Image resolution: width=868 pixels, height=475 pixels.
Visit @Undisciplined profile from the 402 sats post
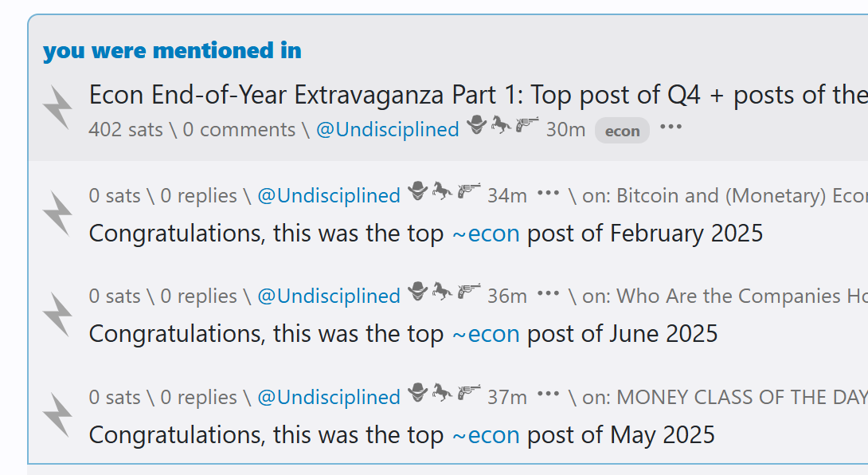coord(388,130)
